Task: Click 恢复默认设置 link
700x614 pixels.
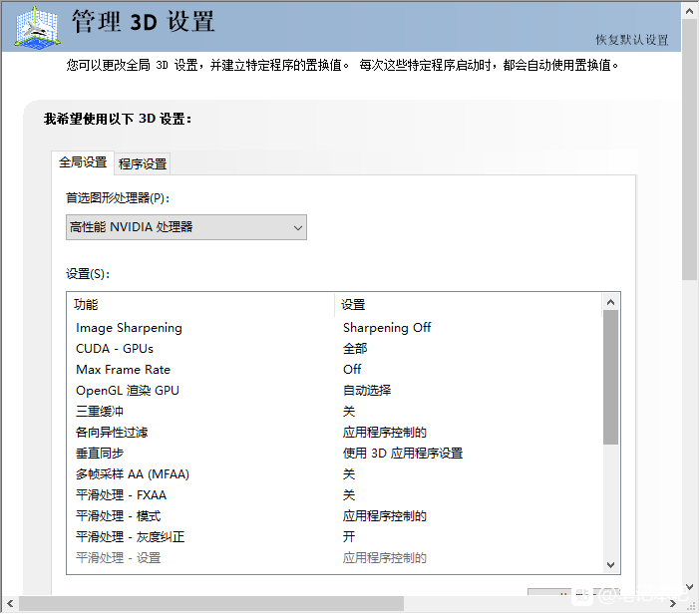Action: click(x=632, y=40)
